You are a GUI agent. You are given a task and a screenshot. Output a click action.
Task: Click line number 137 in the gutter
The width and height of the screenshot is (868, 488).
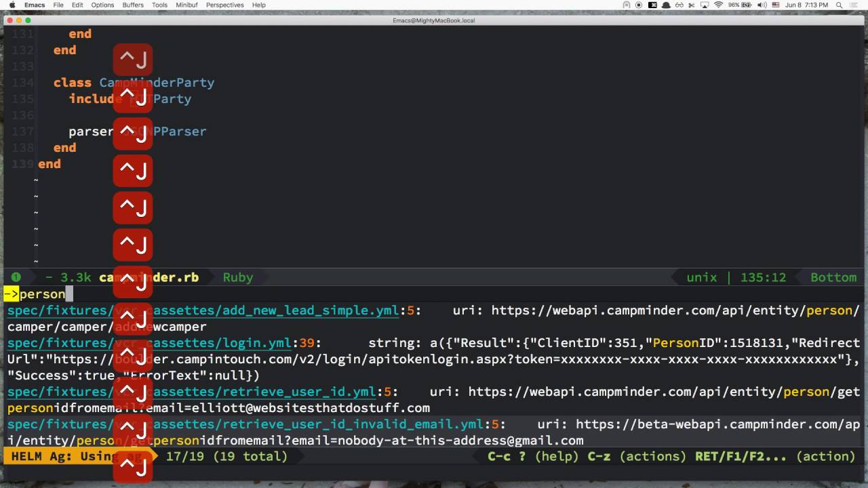tap(23, 131)
